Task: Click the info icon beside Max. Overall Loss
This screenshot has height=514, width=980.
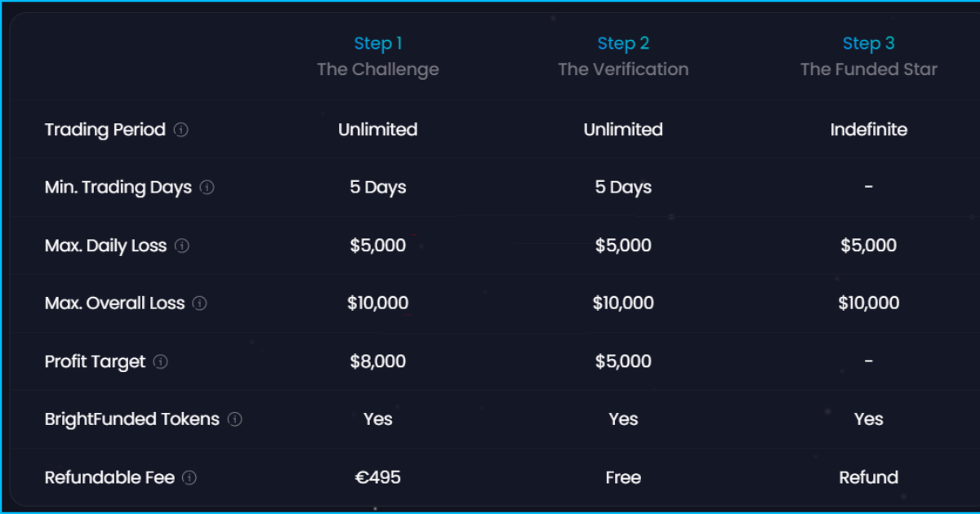Action: 200,304
